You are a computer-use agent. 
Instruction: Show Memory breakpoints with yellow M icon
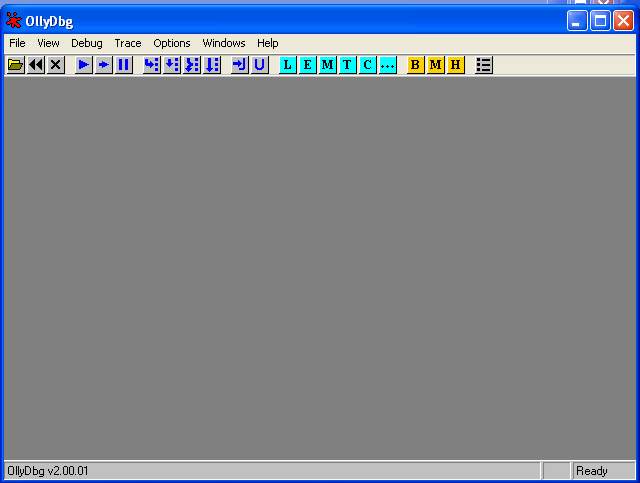436,65
